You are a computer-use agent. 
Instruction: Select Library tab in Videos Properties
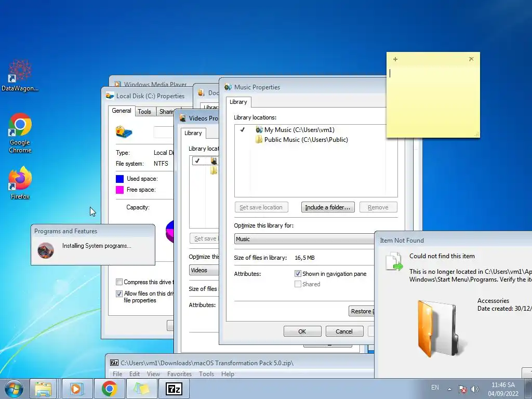coord(193,133)
